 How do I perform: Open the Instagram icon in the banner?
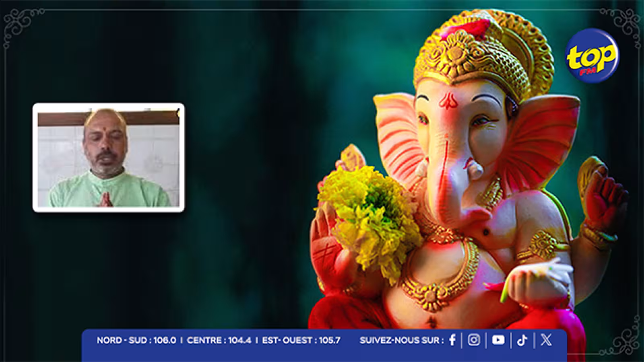pyautogui.click(x=474, y=340)
